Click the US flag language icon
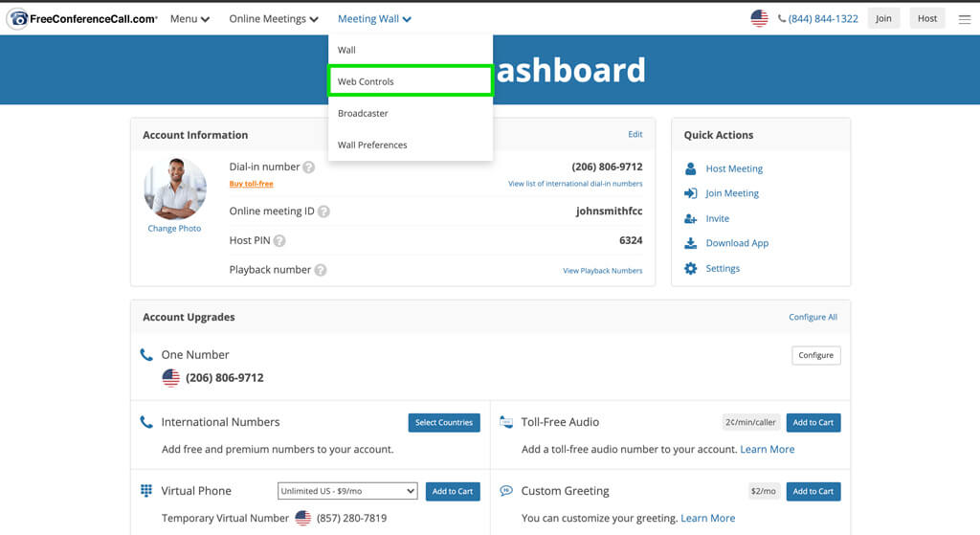This screenshot has height=535, width=980. point(760,18)
